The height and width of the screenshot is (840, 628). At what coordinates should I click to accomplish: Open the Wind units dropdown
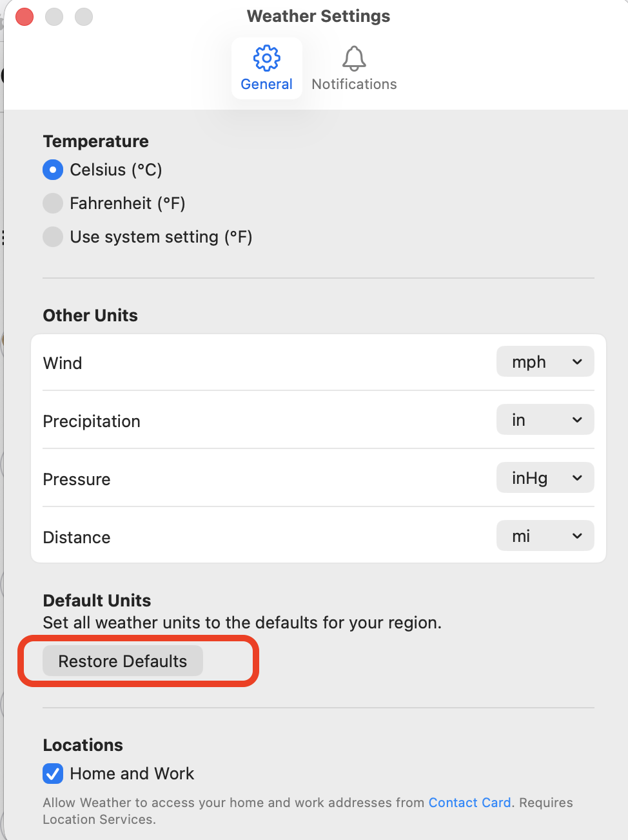[x=544, y=362]
